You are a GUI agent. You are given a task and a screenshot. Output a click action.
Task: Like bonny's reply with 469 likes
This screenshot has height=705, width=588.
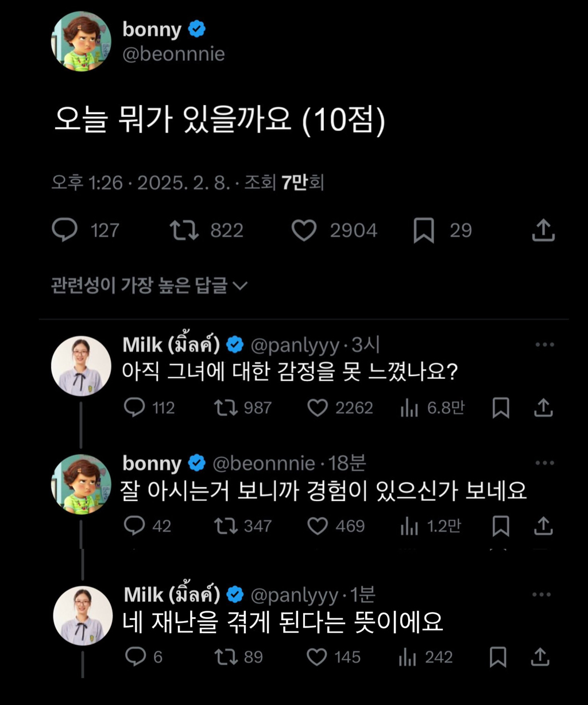318,526
